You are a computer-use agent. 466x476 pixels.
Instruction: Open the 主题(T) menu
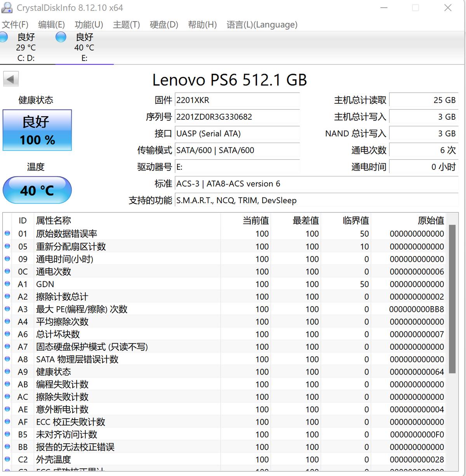click(126, 24)
